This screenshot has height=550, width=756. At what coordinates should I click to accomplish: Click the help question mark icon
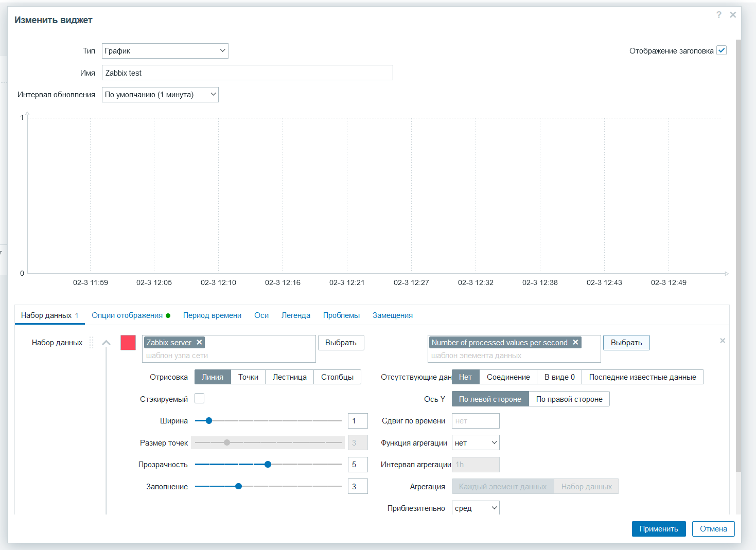[718, 15]
